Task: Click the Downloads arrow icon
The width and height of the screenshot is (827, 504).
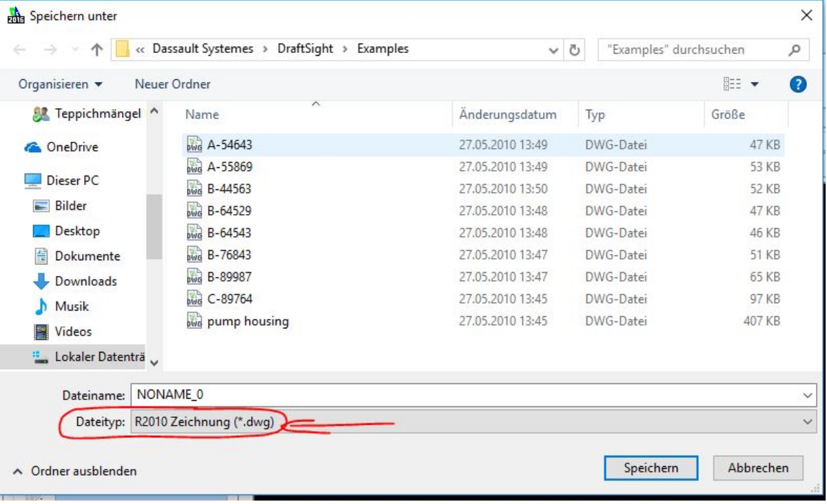Action: pyautogui.click(x=42, y=282)
